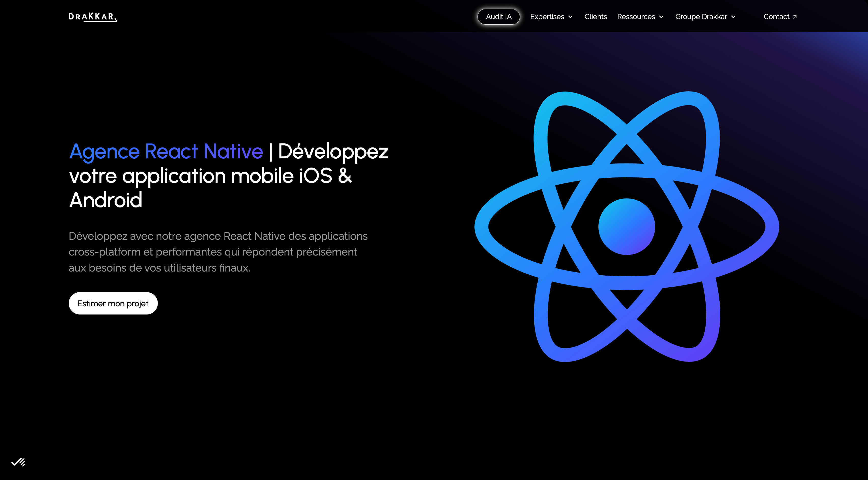Click the nucleus circle of React logo
This screenshot has height=480, width=868.
pos(626,227)
